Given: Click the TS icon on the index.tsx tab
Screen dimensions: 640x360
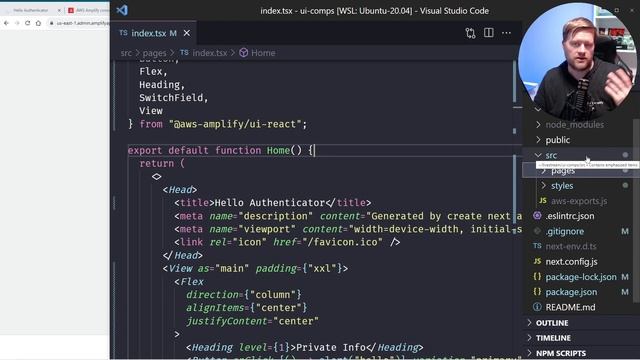Looking at the screenshot, I should [123, 33].
